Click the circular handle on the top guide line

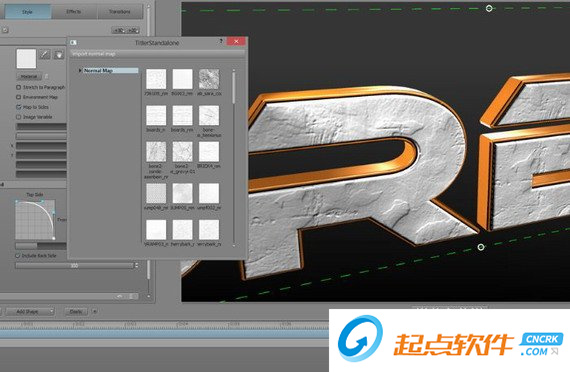point(489,8)
